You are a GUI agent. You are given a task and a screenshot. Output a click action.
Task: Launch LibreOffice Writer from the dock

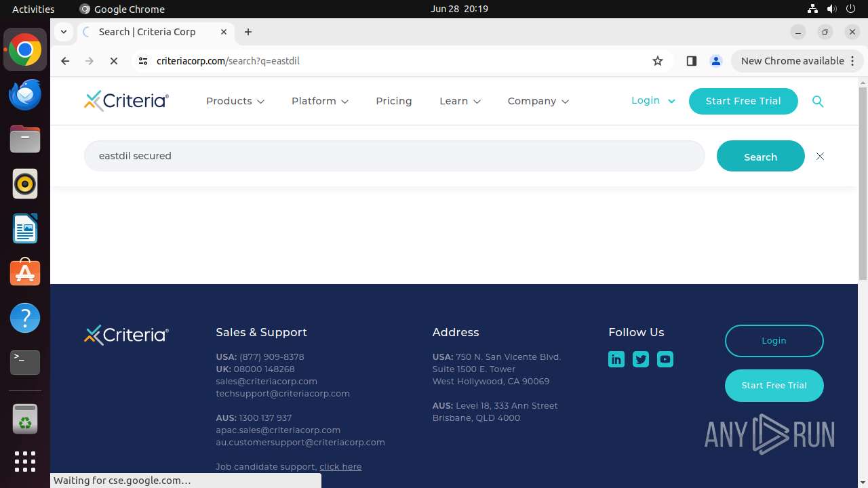(x=25, y=228)
